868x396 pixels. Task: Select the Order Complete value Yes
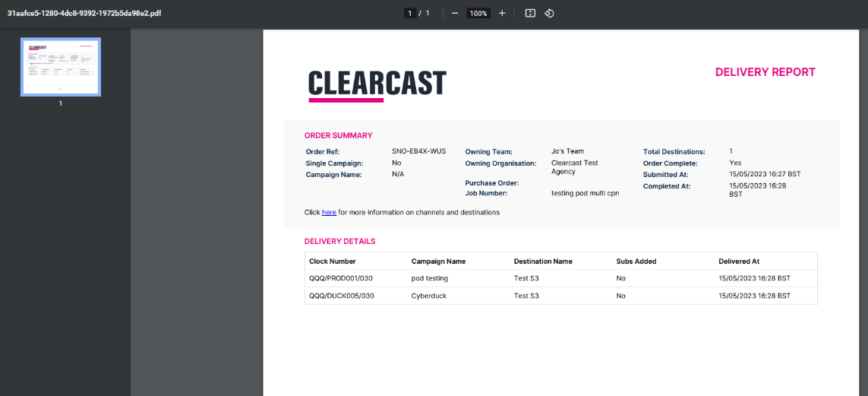736,163
